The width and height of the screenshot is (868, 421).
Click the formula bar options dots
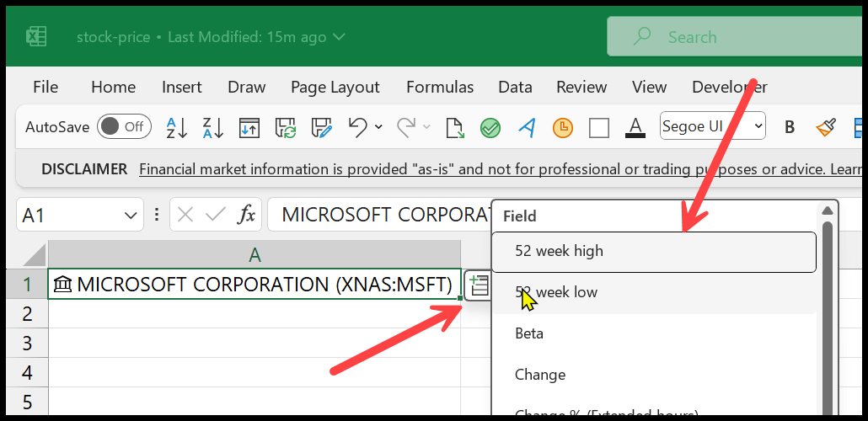(157, 215)
